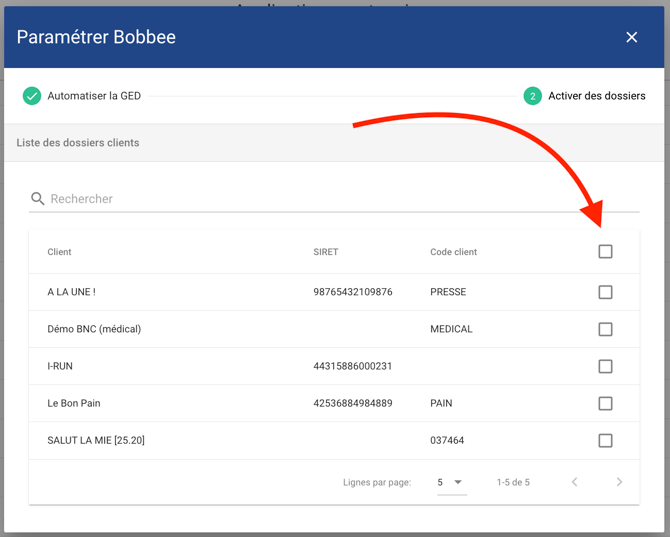Tick the SALUT LA MIE [25.20] checkbox
The width and height of the screenshot is (670, 537).
pyautogui.click(x=605, y=440)
